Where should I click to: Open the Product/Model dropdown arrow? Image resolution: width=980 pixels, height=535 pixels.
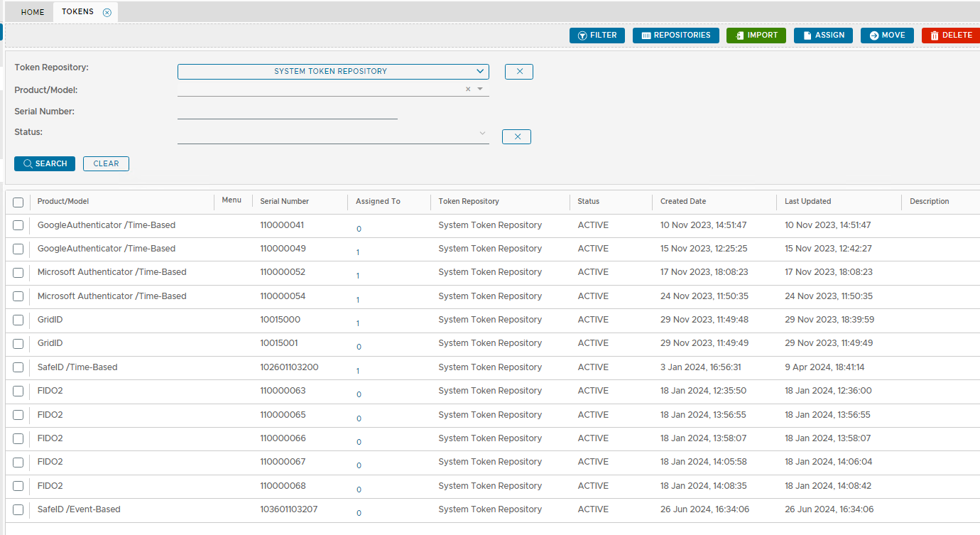(x=480, y=90)
